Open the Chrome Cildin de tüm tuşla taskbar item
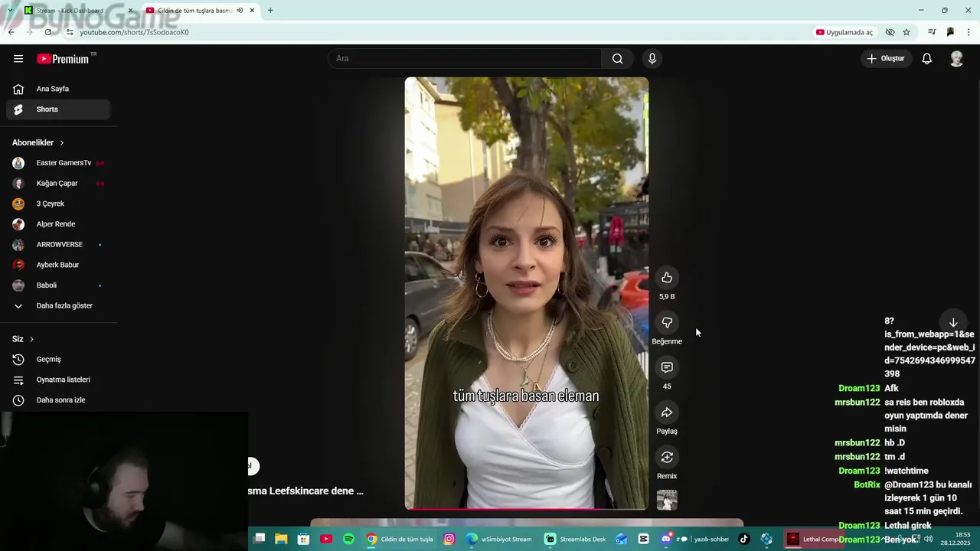This screenshot has height=551, width=980. 400,539
